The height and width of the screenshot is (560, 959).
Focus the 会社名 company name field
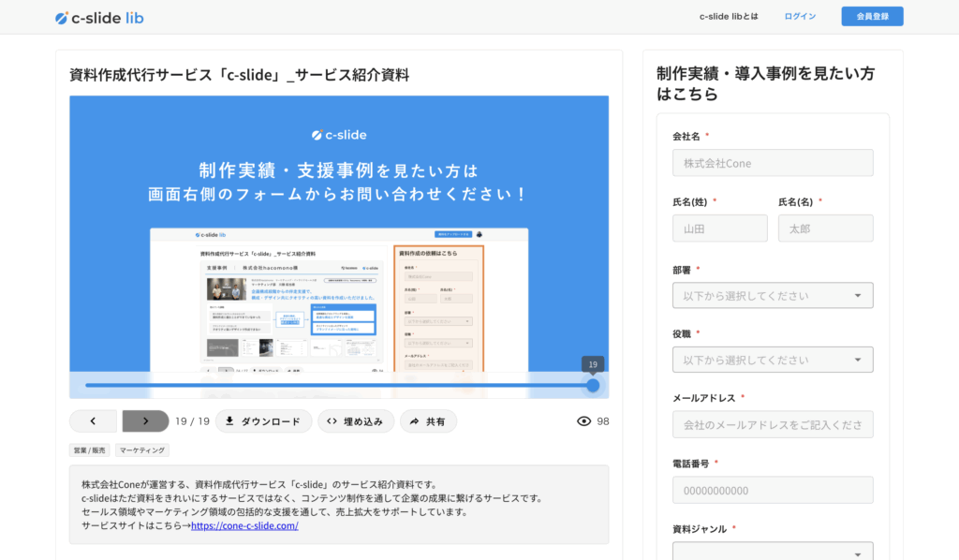click(773, 163)
